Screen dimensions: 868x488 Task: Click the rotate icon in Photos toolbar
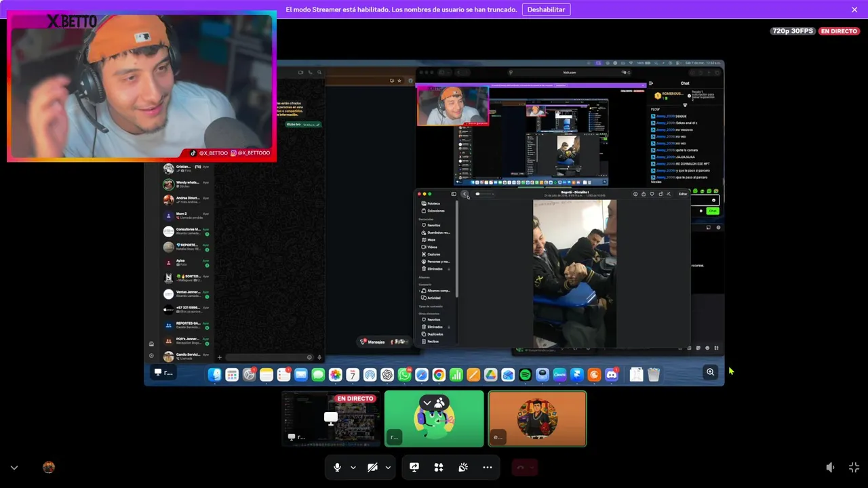coord(660,194)
